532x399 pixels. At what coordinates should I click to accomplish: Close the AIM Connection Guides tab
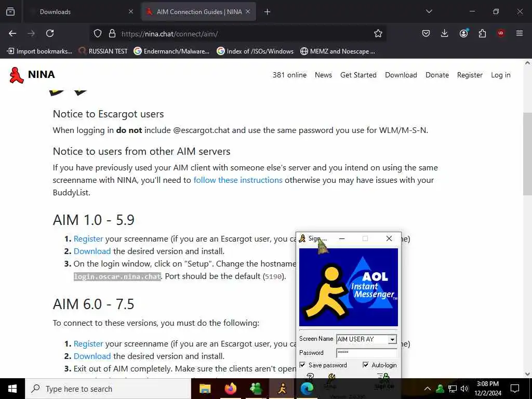[x=248, y=11]
